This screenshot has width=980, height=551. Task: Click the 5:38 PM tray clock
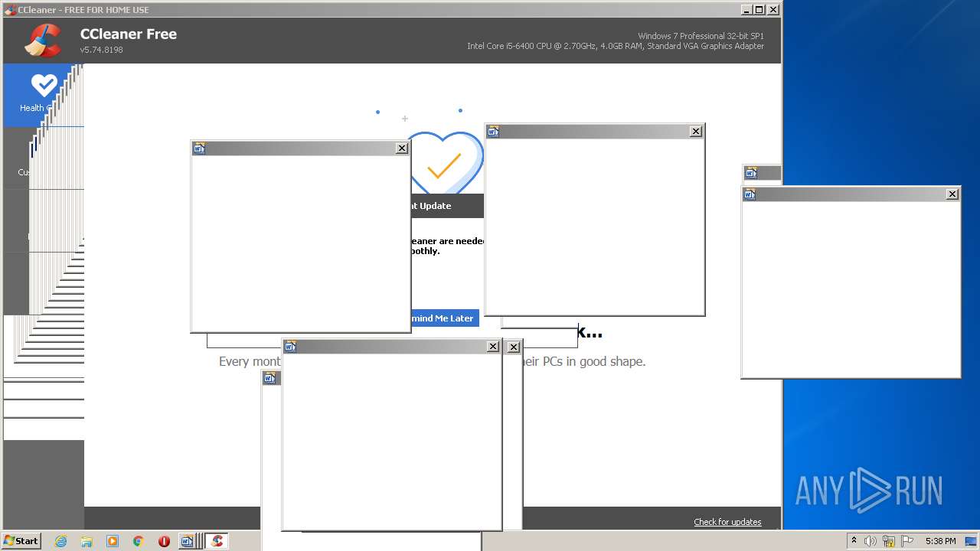(940, 541)
